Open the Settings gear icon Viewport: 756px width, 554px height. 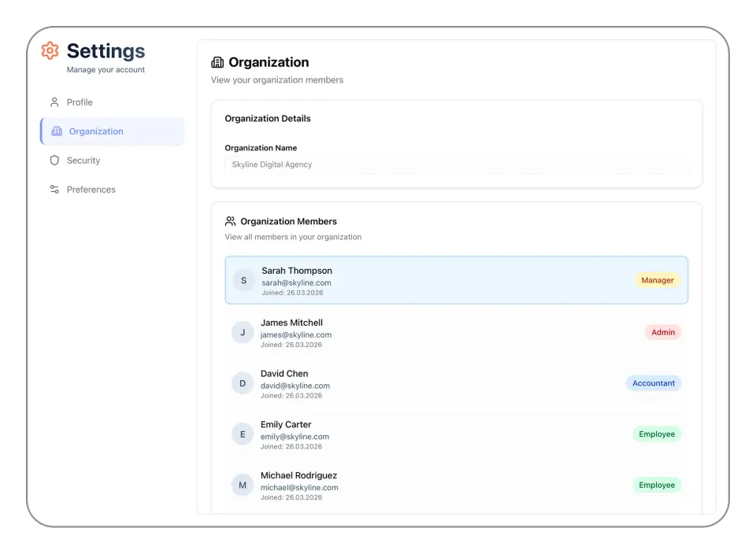coord(50,50)
